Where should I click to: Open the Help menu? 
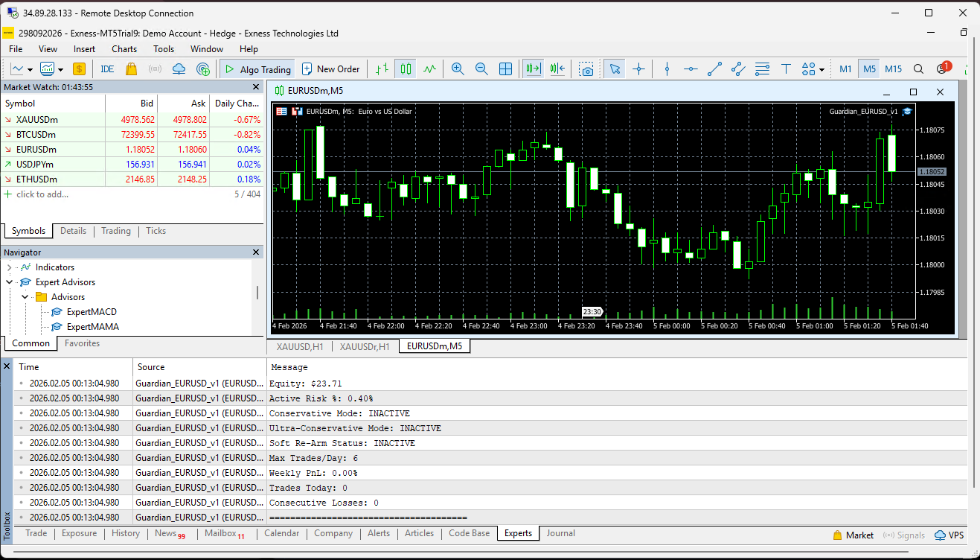point(249,49)
